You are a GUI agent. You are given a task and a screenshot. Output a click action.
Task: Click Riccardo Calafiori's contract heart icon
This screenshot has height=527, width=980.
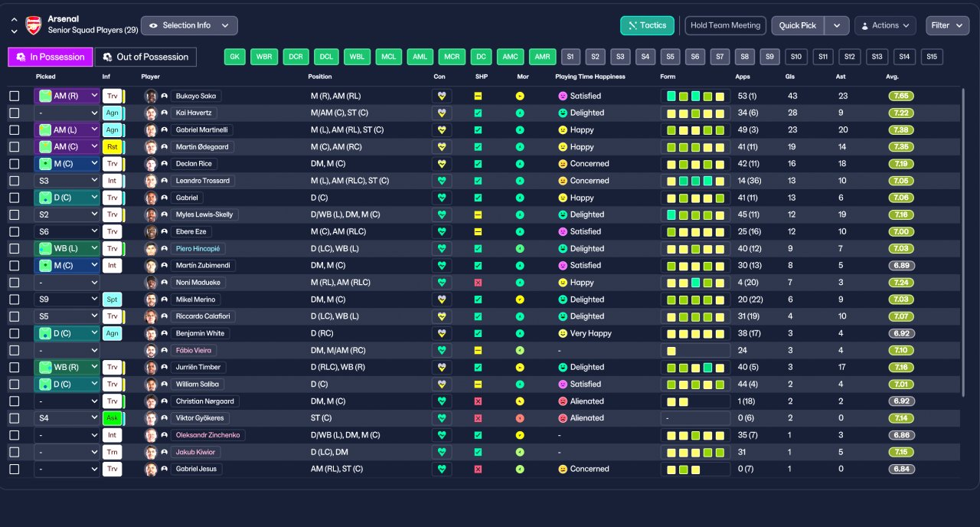(x=442, y=316)
